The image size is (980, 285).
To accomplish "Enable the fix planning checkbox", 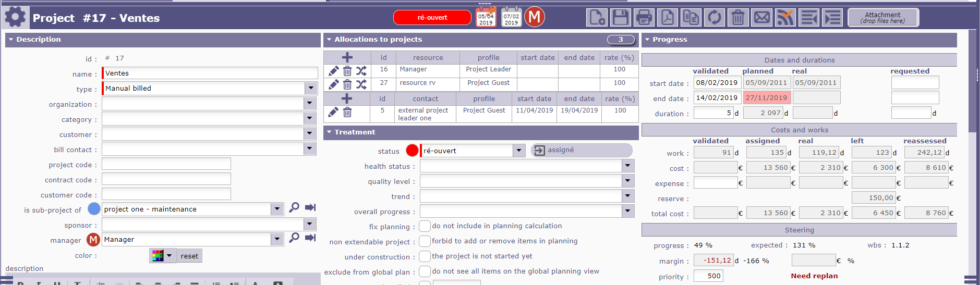I will [425, 226].
